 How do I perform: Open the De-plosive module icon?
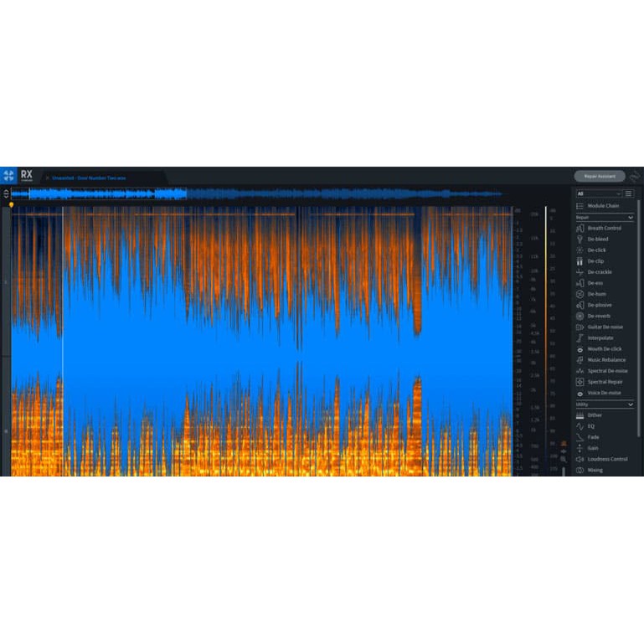click(580, 305)
